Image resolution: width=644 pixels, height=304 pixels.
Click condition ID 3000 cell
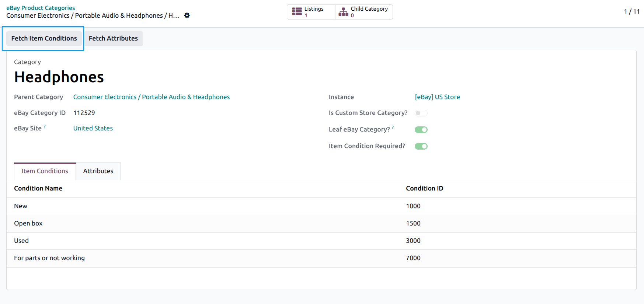pos(413,241)
